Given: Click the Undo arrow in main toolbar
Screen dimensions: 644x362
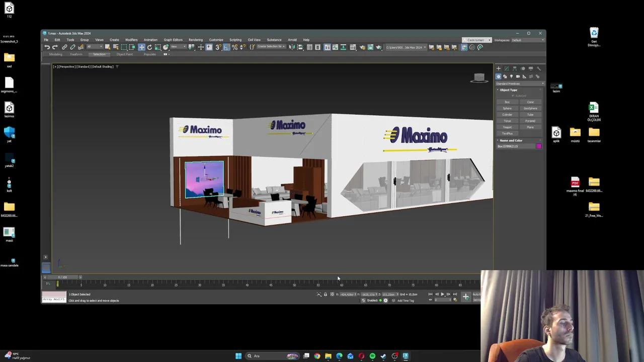Looking at the screenshot, I should pos(47,47).
